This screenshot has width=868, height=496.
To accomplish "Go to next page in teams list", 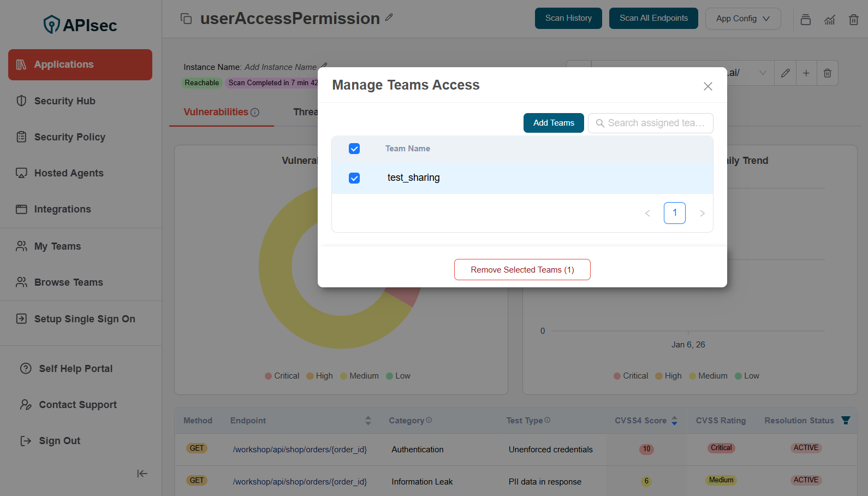I will point(702,213).
